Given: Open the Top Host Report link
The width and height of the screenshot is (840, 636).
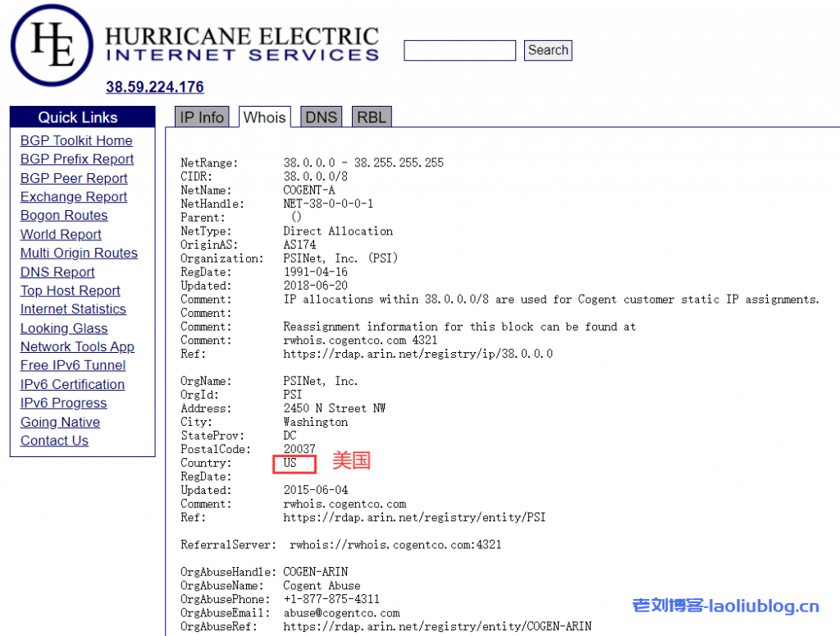Looking at the screenshot, I should [71, 291].
